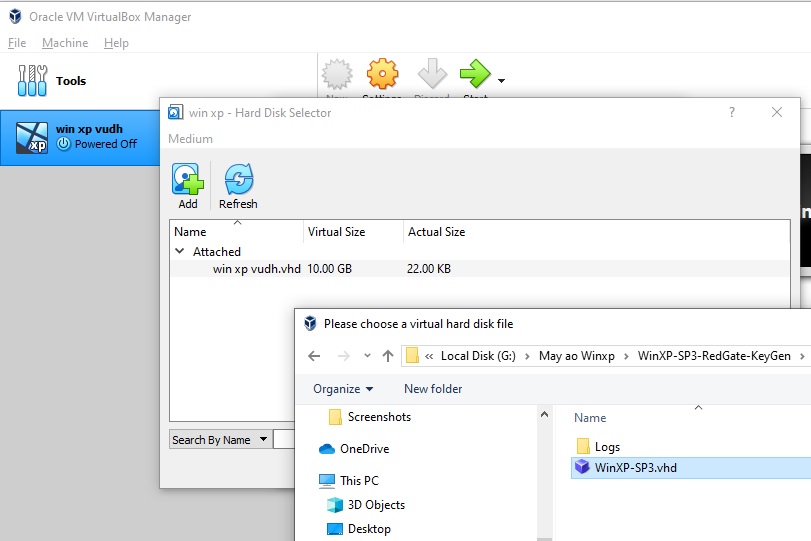Expand the chevron after WinXP-SP3-RedGate-KeyGen

802,356
